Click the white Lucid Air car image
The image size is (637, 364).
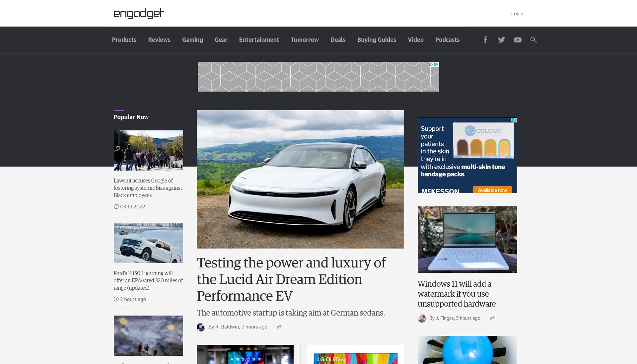point(300,179)
